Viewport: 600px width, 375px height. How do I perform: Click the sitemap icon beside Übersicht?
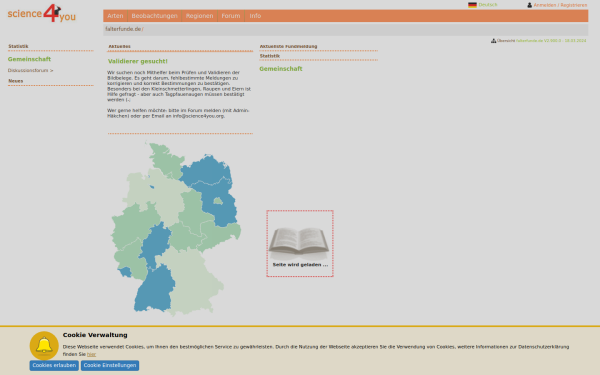494,41
